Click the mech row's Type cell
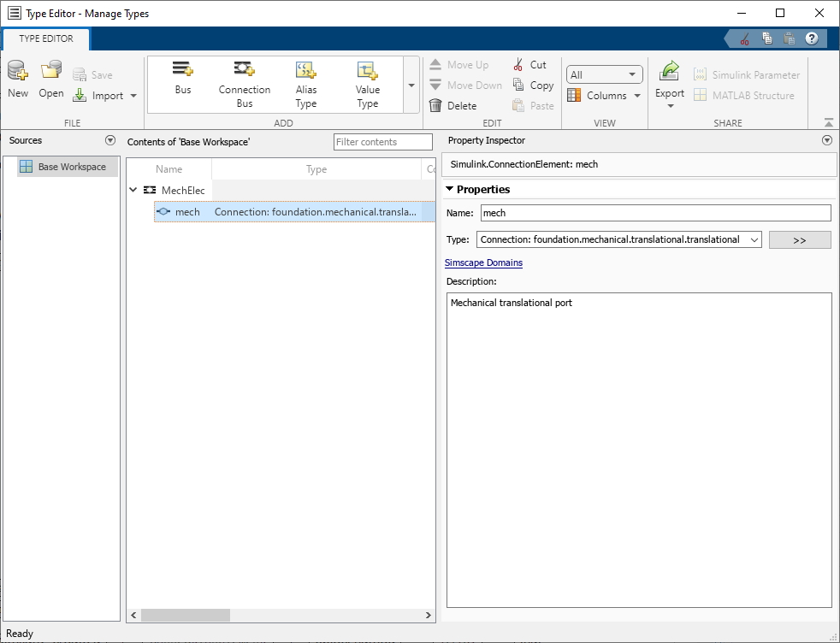The height and width of the screenshot is (643, 840). pos(316,212)
